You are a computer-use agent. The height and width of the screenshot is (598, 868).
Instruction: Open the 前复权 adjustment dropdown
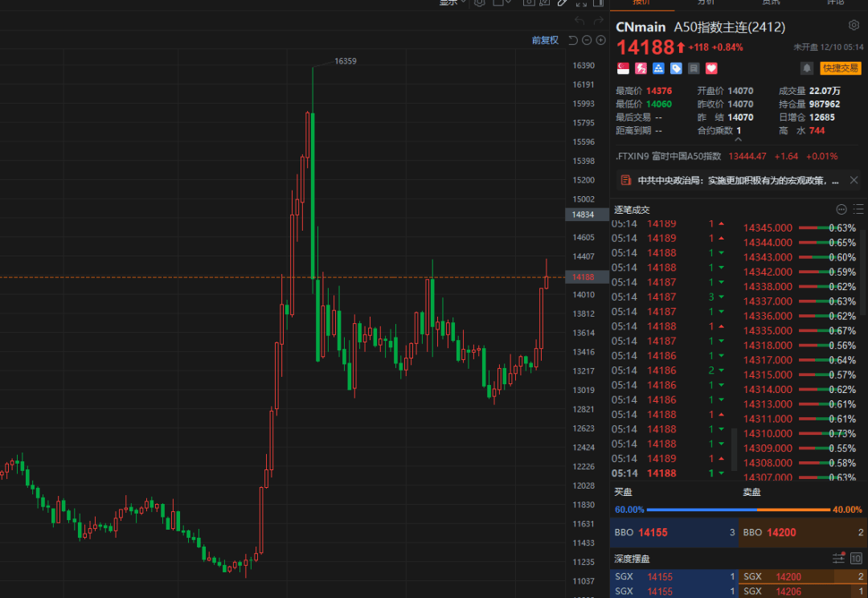(545, 40)
